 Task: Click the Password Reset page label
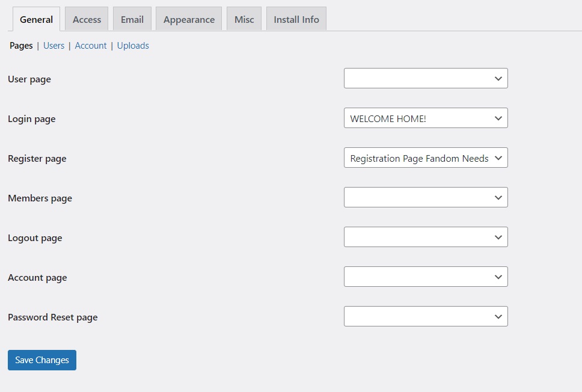point(53,317)
